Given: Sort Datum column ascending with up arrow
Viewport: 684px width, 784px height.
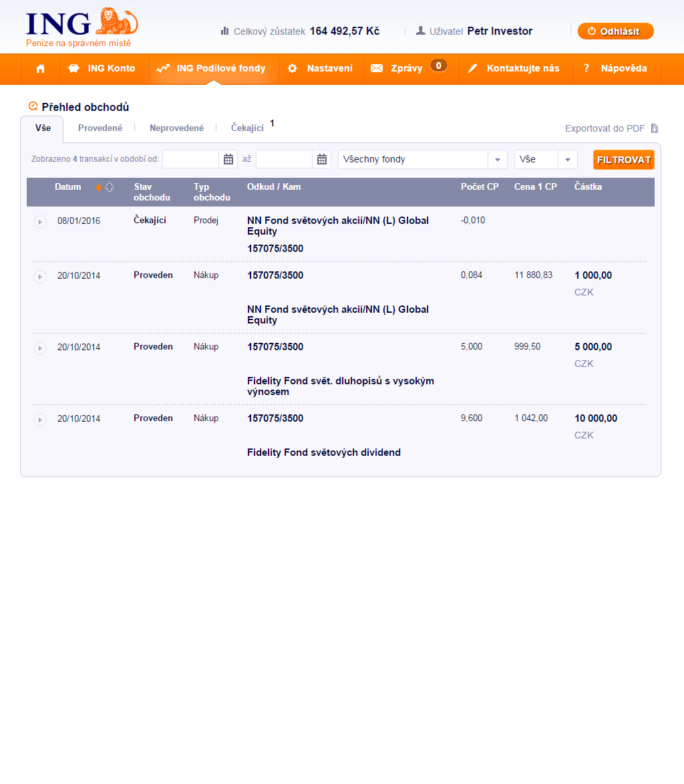Looking at the screenshot, I should [x=110, y=187].
